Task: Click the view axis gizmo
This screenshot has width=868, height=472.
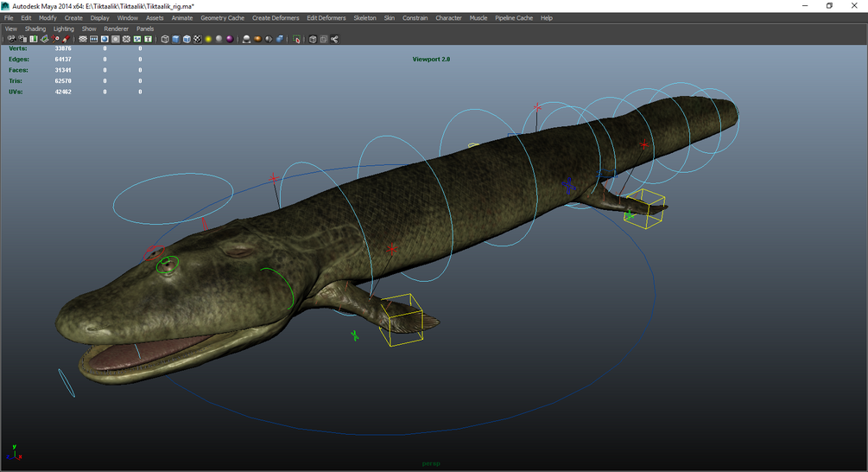Action: (x=14, y=453)
